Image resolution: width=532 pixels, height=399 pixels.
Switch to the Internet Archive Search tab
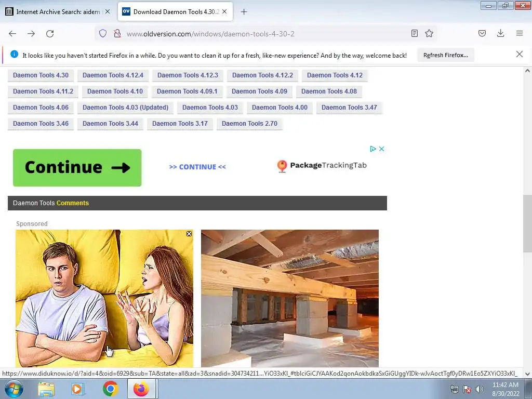tap(58, 12)
